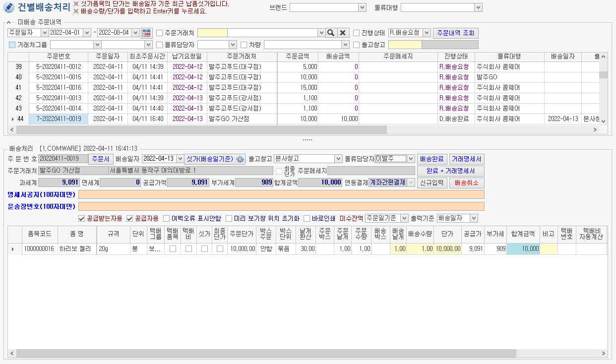
Task: Open the start date 2022-04-01 dropdown
Action: coord(87,33)
